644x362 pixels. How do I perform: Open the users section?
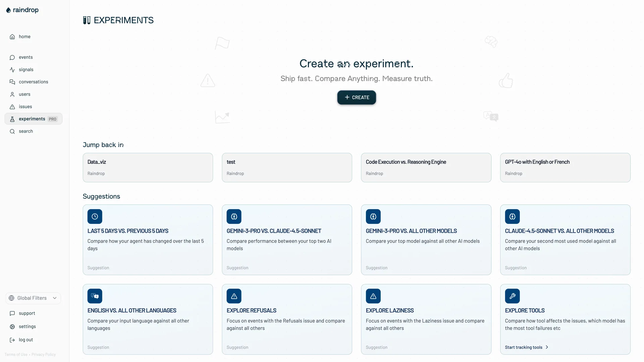click(x=25, y=94)
